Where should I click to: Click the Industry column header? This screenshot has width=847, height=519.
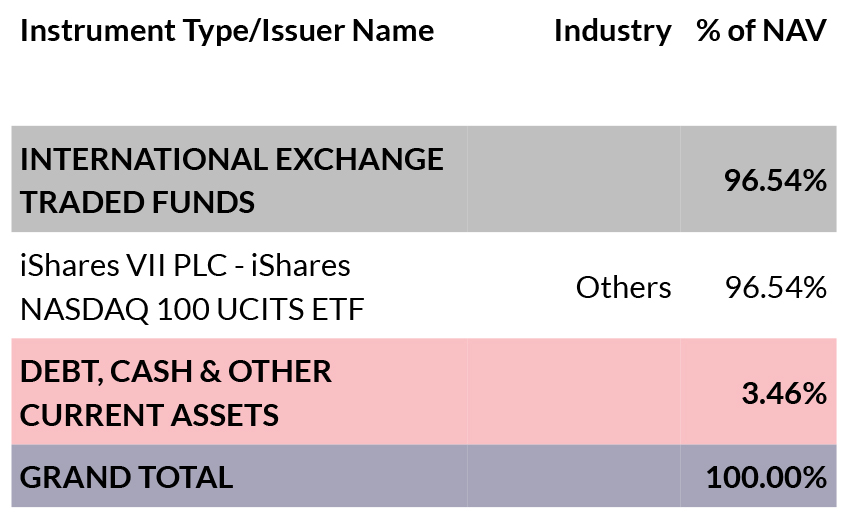click(x=612, y=31)
